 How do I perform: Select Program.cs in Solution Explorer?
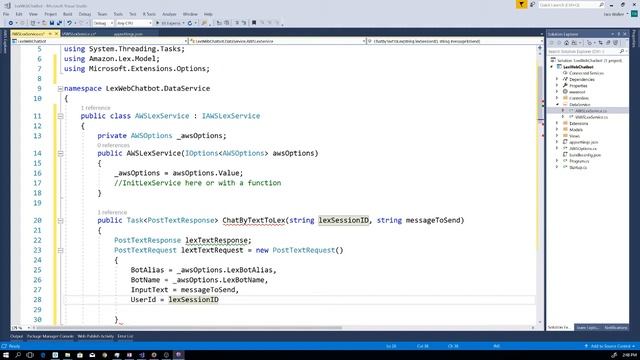(x=579, y=161)
